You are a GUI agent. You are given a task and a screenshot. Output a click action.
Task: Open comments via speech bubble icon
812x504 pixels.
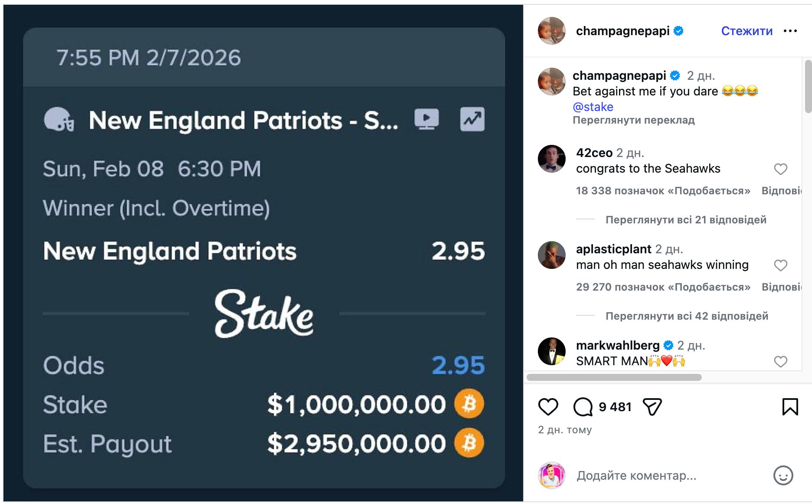(x=583, y=407)
